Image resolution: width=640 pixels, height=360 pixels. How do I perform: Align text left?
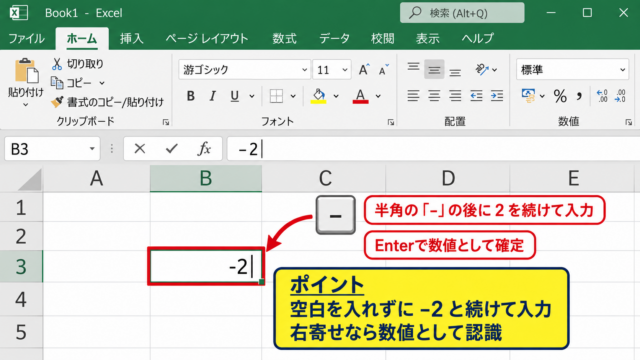pyautogui.click(x=413, y=96)
